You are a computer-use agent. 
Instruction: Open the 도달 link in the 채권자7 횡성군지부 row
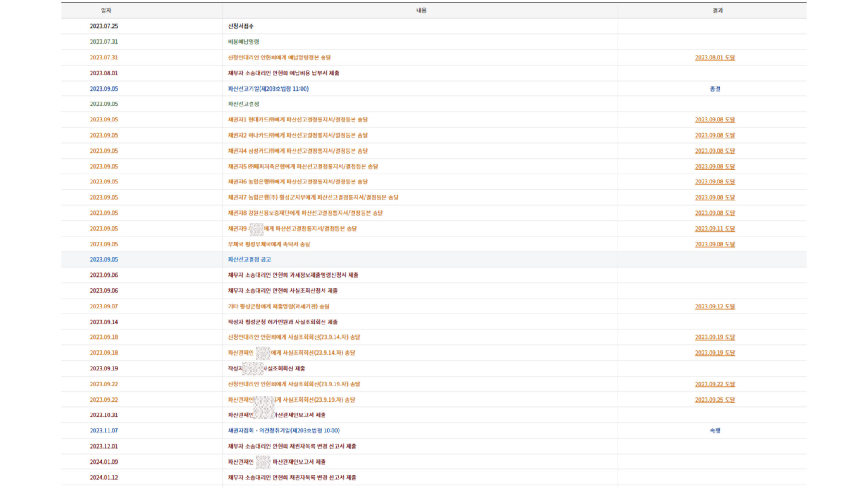click(715, 197)
